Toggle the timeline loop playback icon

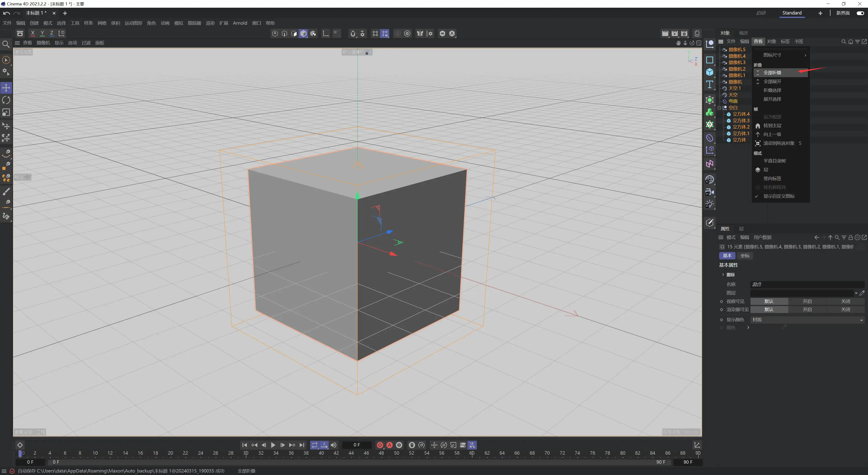click(314, 445)
